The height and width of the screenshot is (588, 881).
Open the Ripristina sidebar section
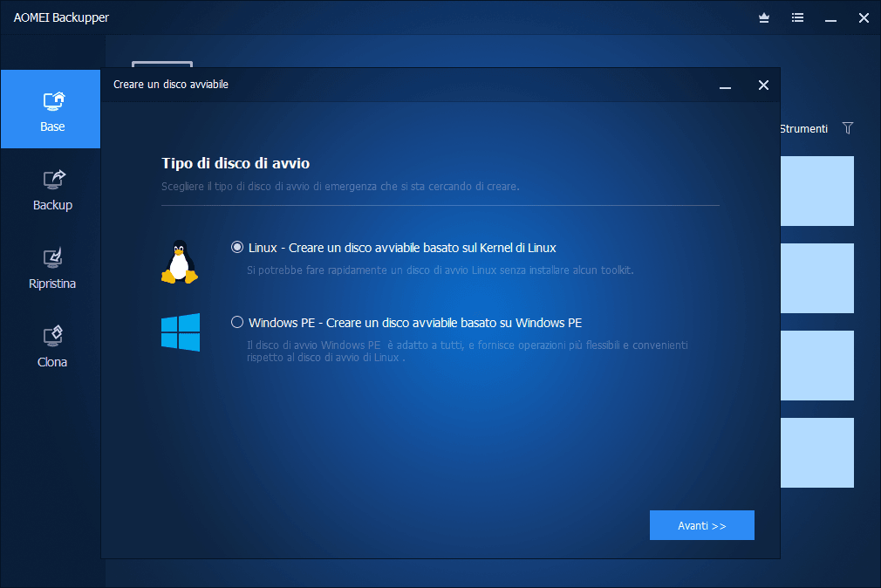point(52,269)
